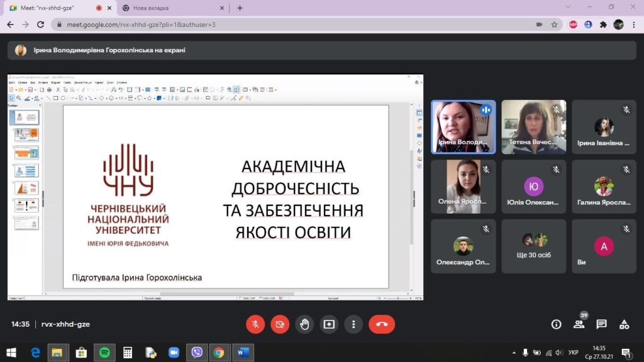Open the tab search chevron in Chrome
This screenshot has width=644, height=362.
[568, 7]
